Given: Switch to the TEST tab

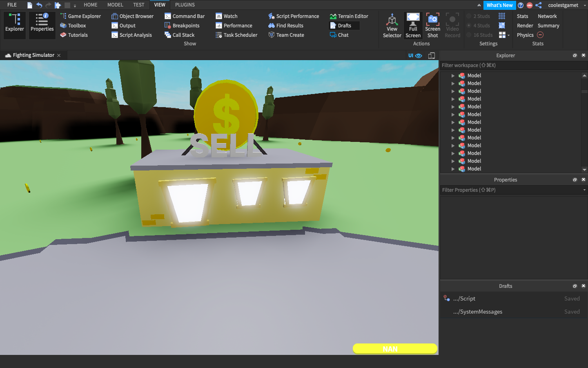Looking at the screenshot, I should 139,5.
